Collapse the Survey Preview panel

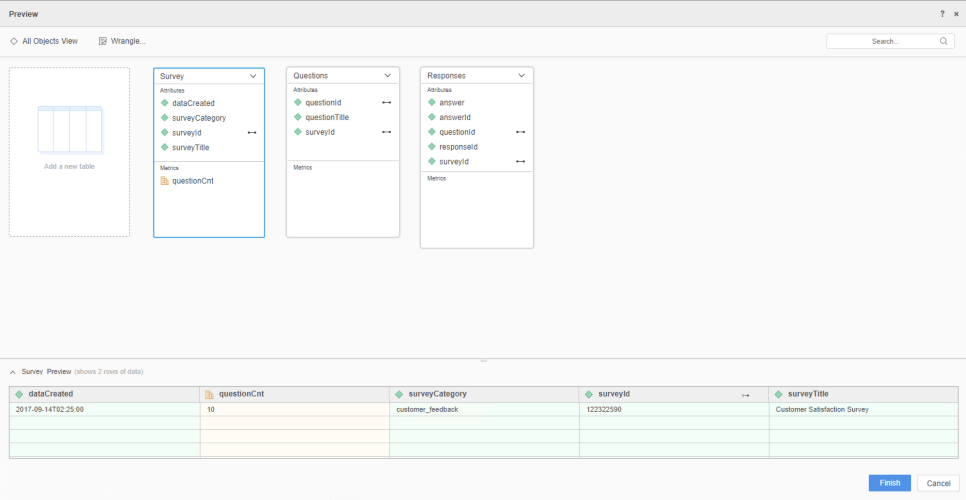[13, 372]
